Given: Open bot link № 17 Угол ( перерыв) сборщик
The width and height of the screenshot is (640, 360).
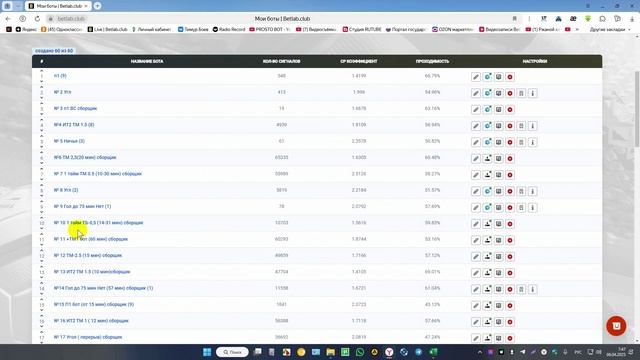Looking at the screenshot, I should click(88, 337).
